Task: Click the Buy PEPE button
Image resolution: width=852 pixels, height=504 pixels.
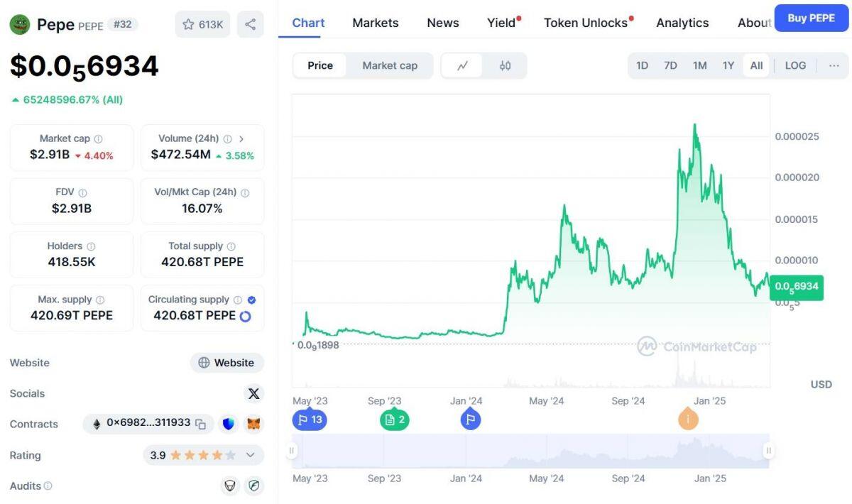Action: [812, 18]
